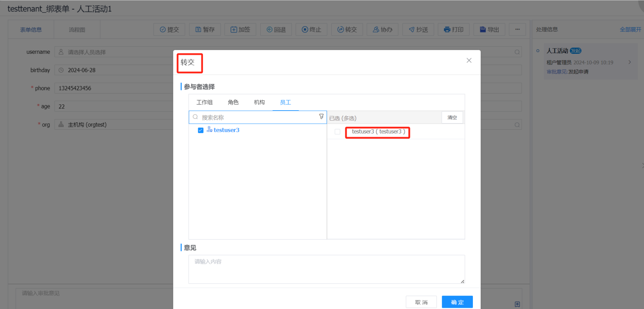The height and width of the screenshot is (309, 644).
Task: Click the 提交 submit toolbar button
Action: (169, 29)
